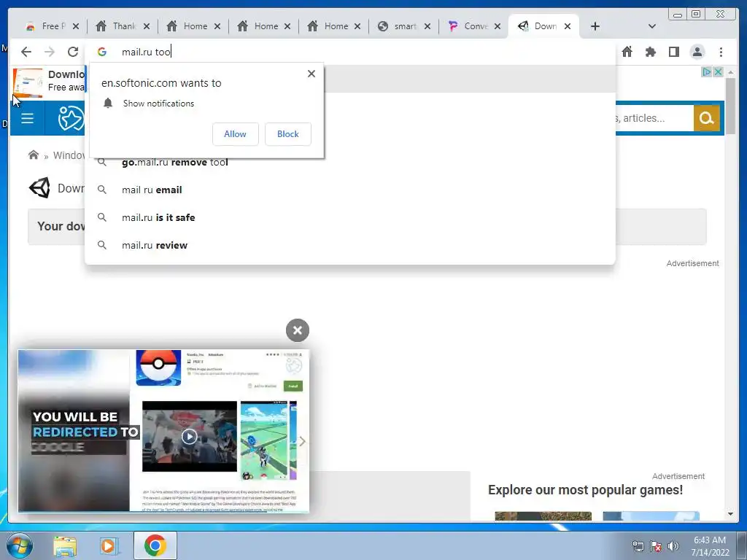Click the address bar text 'mail.ru too'
Screen dimensions: 747x560
146,52
